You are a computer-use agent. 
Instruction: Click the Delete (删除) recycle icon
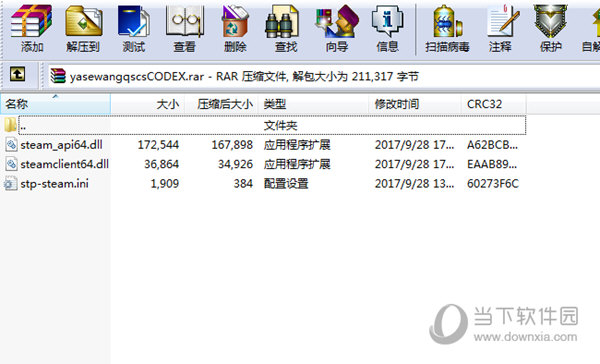tap(235, 28)
